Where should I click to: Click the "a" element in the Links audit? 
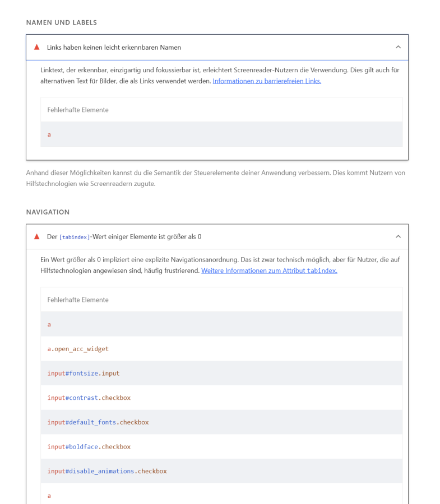click(49, 134)
